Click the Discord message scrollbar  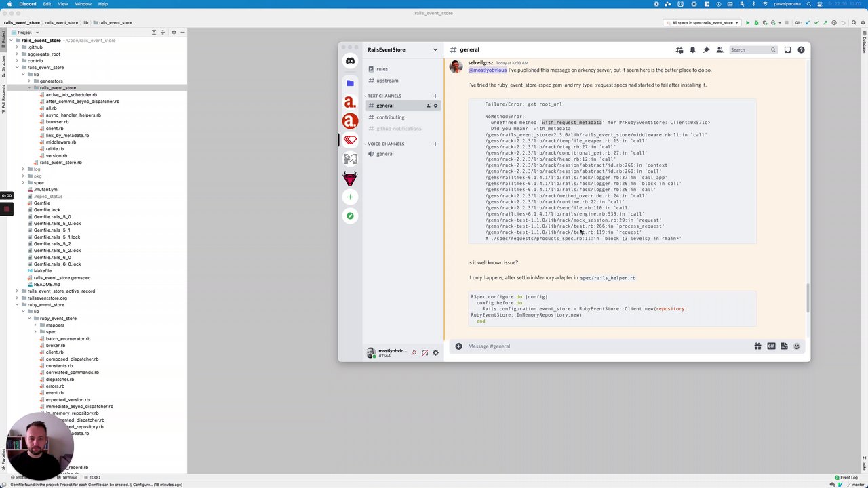(808, 298)
